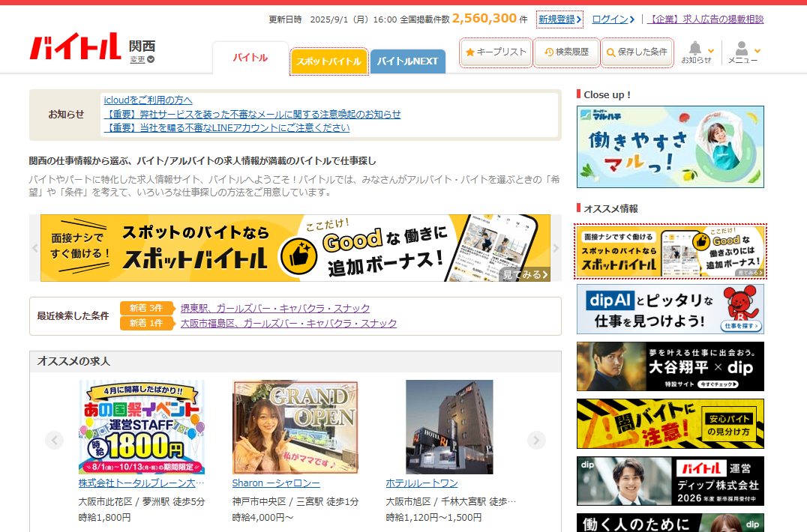
Task: Open 株式会社トータルブレーン job link
Action: click(x=142, y=483)
